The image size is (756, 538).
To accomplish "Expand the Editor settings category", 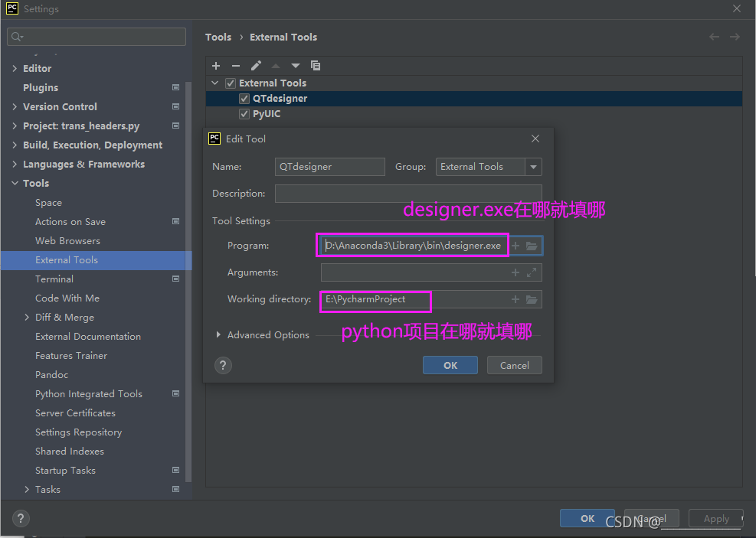I will tap(15, 69).
